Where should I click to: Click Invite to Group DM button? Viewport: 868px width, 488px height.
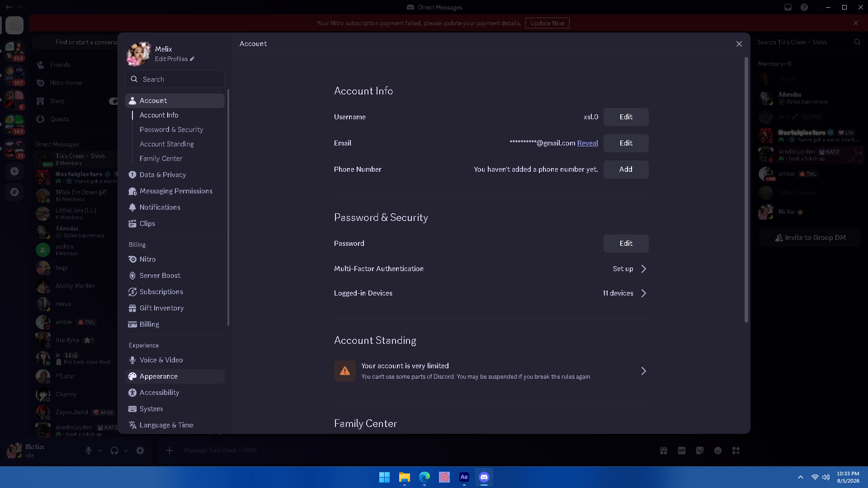pyautogui.click(x=810, y=238)
